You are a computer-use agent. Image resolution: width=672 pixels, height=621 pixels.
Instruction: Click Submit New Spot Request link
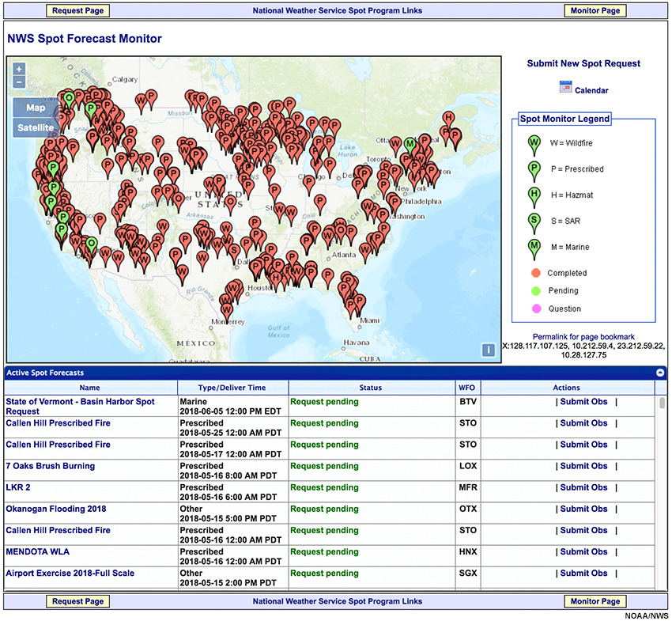(583, 63)
